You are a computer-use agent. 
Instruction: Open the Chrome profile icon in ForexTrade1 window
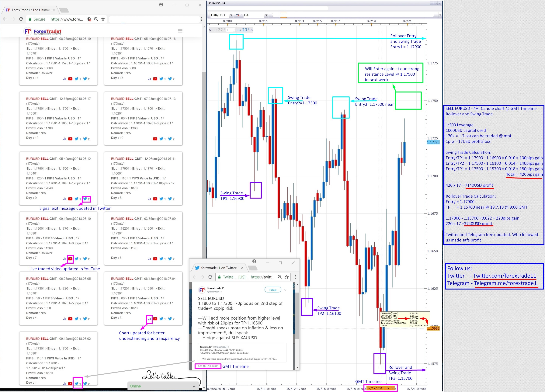click(x=161, y=5)
